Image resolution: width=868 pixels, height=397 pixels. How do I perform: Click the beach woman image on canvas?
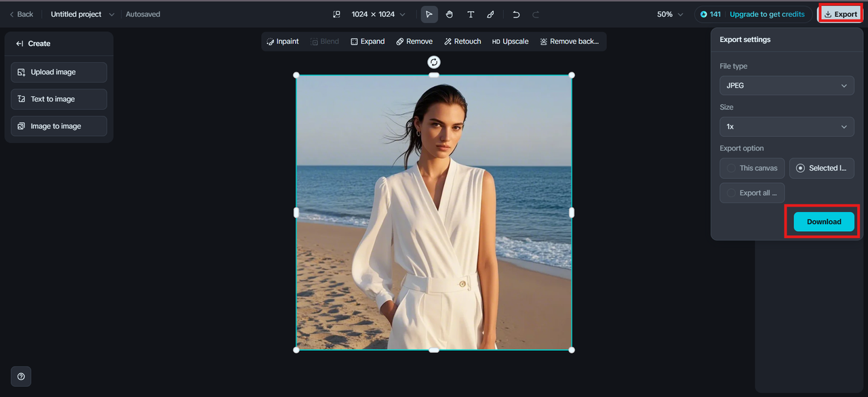coord(434,212)
